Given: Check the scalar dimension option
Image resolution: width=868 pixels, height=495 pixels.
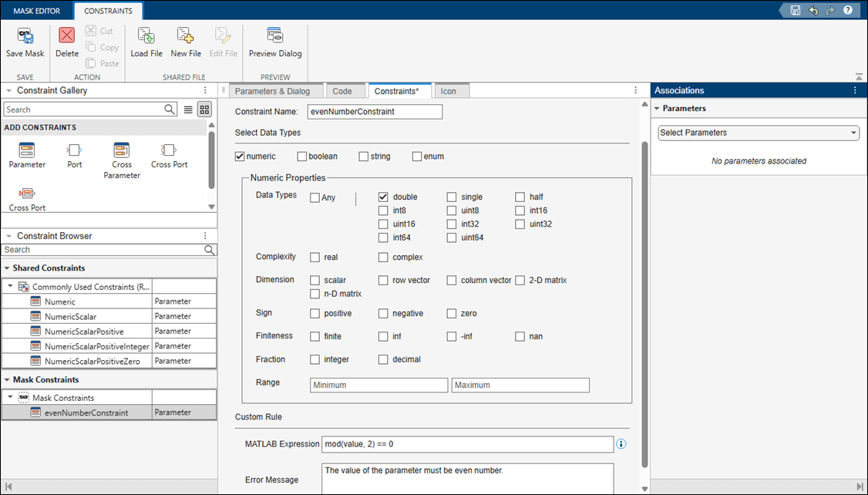Looking at the screenshot, I should (315, 281).
